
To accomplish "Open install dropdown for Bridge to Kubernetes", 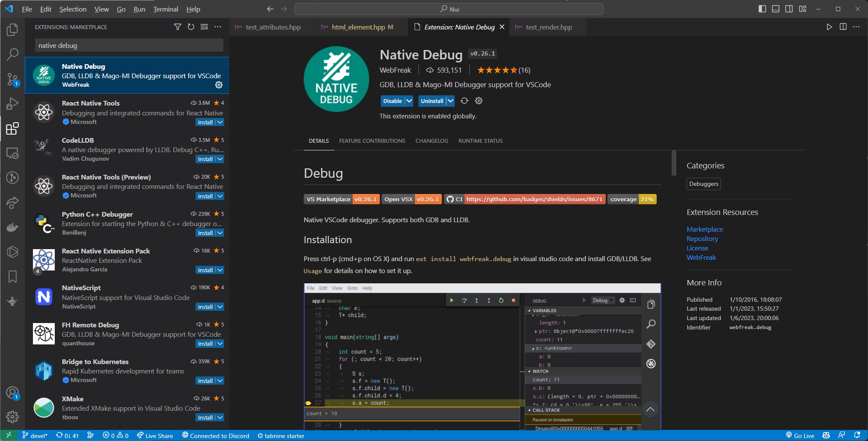I will [x=220, y=381].
